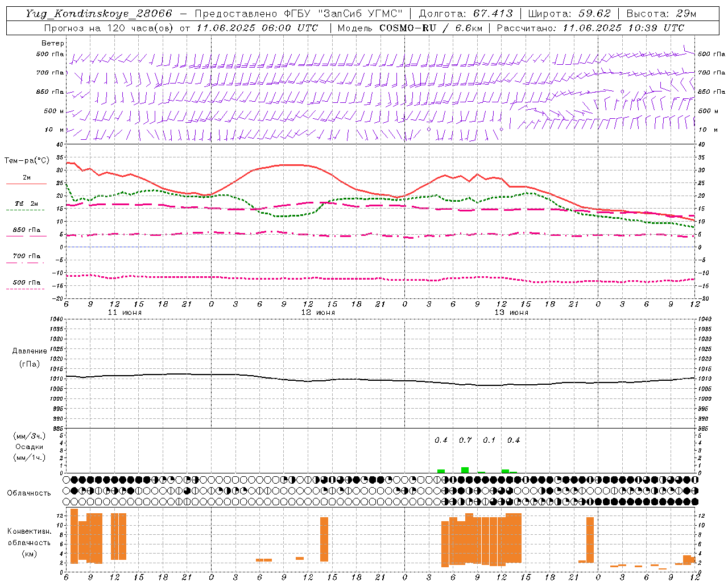Viewport: 728px width, 582px height.
Task: Click the tallest green precipitation bar
Action: point(465,470)
